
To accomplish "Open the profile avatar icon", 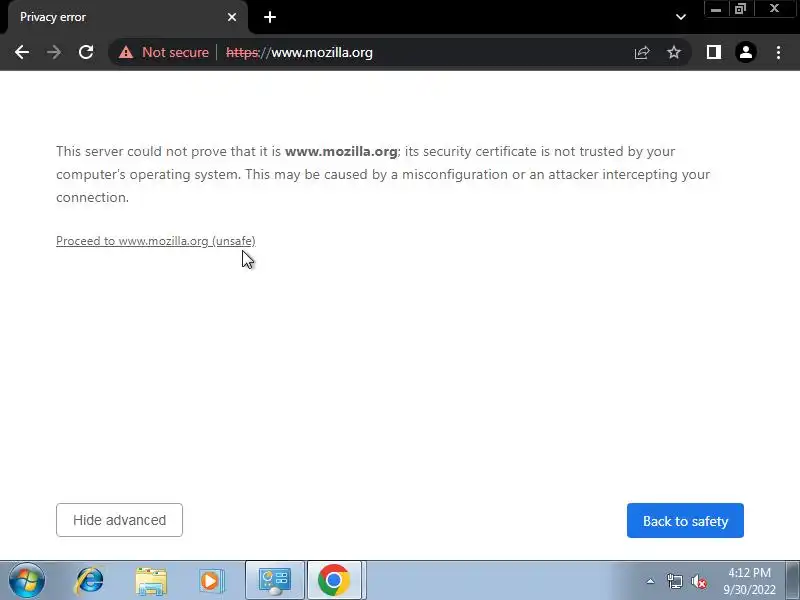I will tap(745, 52).
